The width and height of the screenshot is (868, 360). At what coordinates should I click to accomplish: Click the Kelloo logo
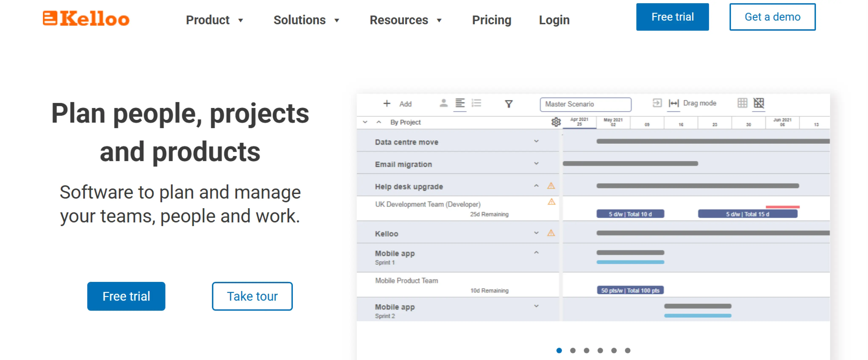point(86,18)
